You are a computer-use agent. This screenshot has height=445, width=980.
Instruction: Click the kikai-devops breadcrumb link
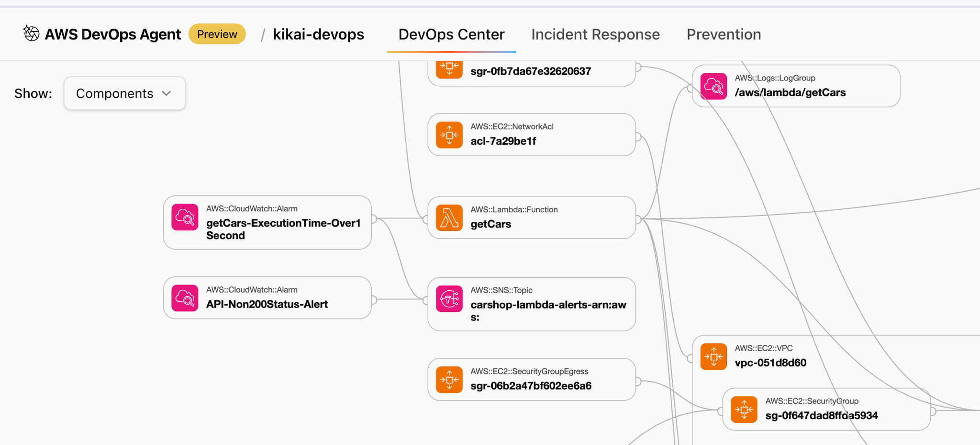[318, 34]
